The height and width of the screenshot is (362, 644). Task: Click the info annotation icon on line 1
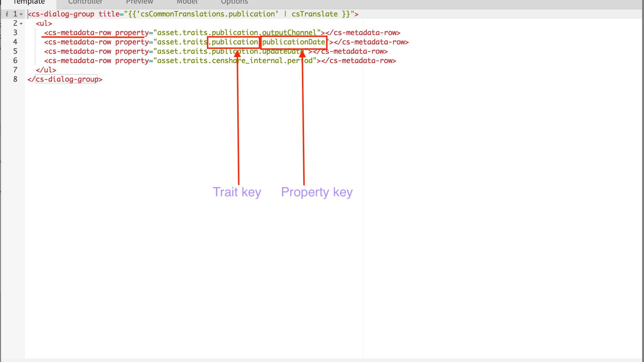7,14
